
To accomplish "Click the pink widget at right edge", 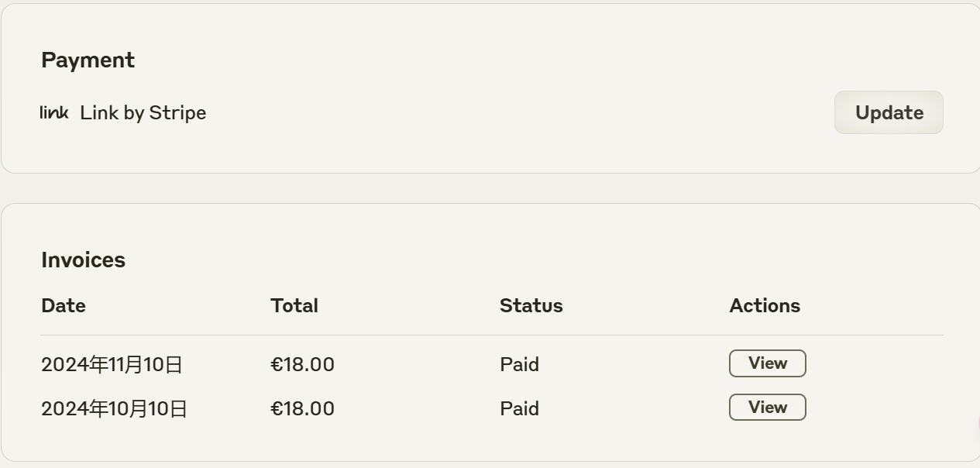I will click(978, 425).
